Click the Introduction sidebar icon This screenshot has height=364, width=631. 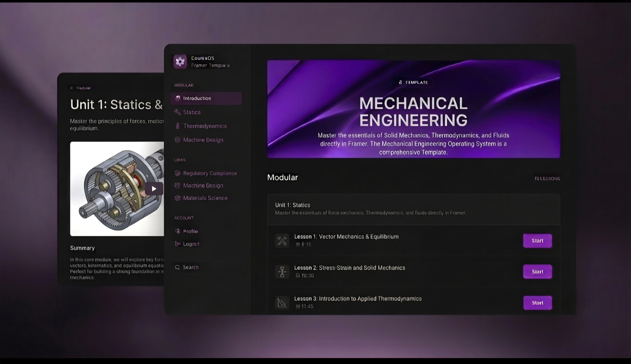tap(178, 98)
